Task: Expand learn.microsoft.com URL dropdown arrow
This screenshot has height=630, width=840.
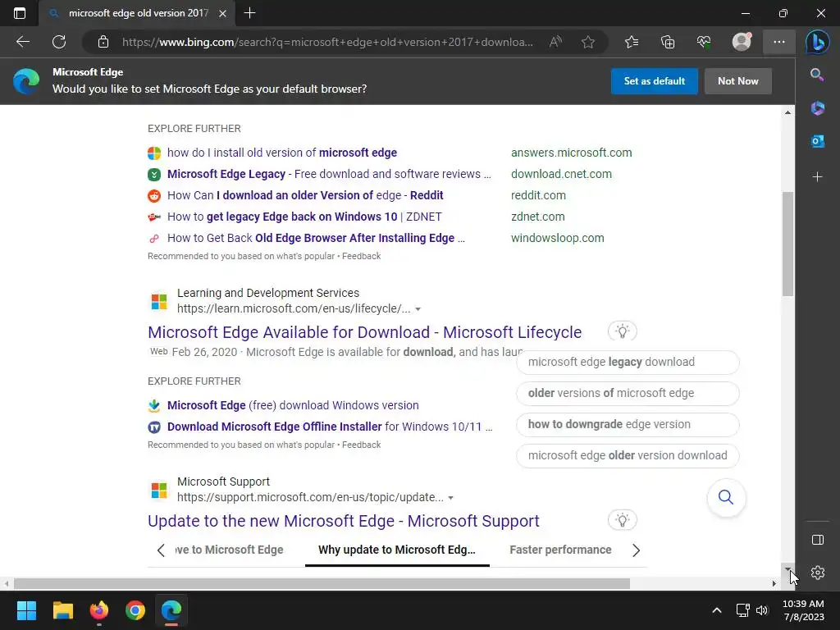Action: click(x=418, y=309)
